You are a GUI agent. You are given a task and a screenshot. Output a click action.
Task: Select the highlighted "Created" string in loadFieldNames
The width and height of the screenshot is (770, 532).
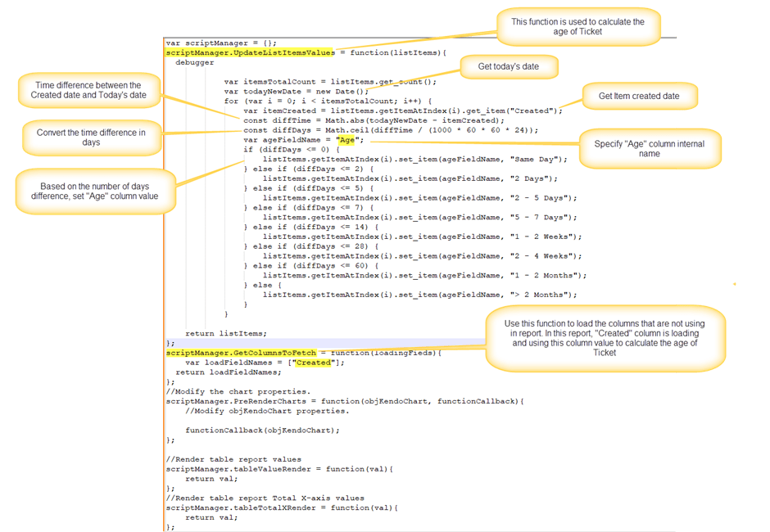point(311,361)
